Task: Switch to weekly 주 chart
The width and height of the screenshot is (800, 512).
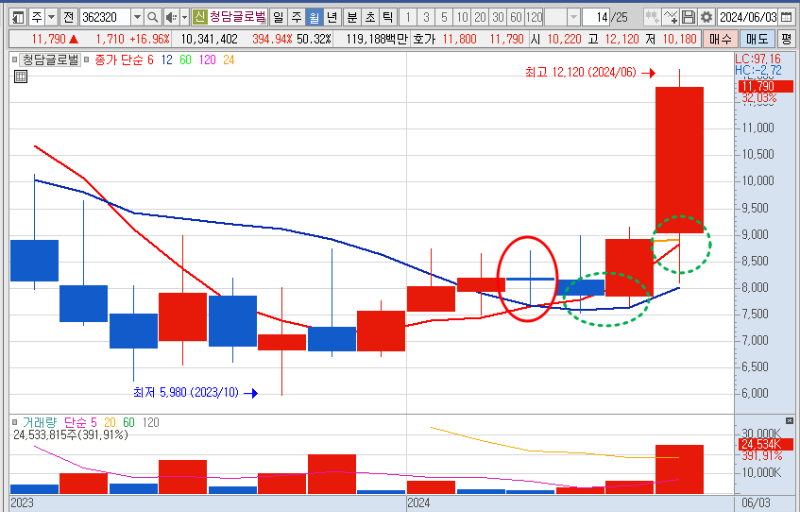Action: pyautogui.click(x=296, y=17)
